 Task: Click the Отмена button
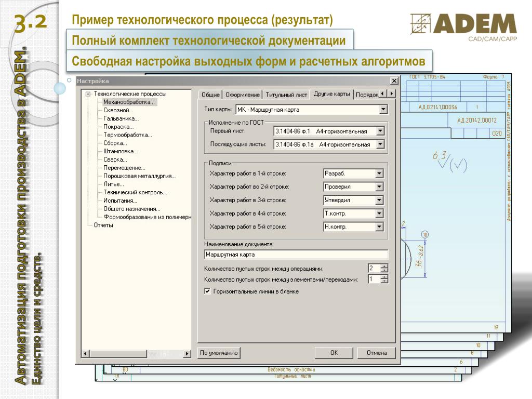point(377,353)
